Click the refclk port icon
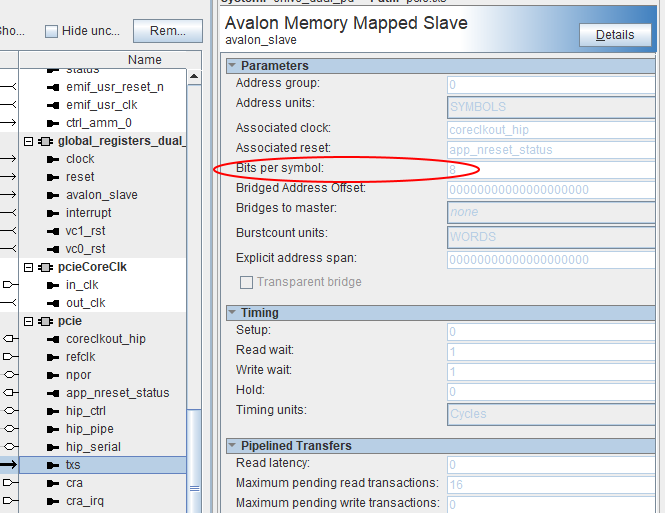Screen dimensions: 665x513 tap(53, 357)
